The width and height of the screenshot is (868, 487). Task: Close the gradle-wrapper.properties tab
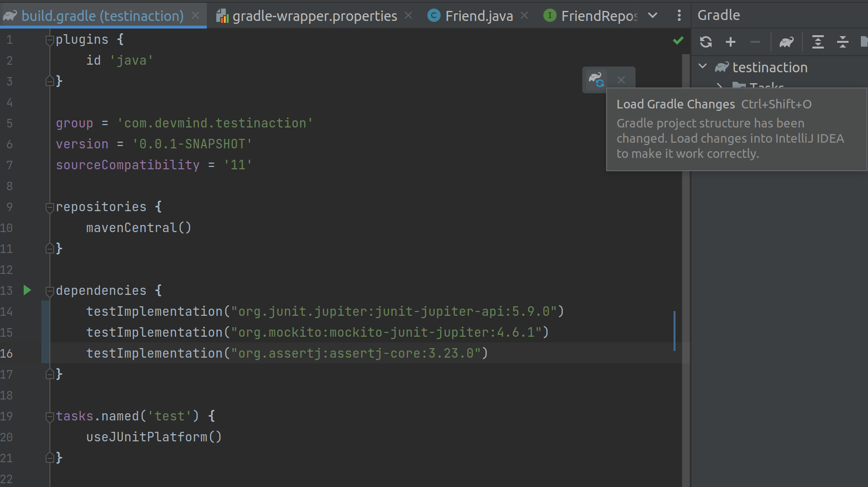click(408, 16)
